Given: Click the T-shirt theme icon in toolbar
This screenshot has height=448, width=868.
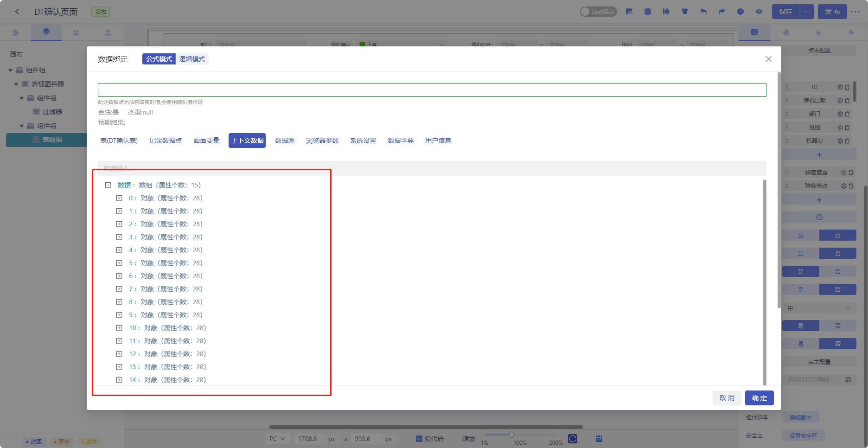Looking at the screenshot, I should pyautogui.click(x=685, y=12).
